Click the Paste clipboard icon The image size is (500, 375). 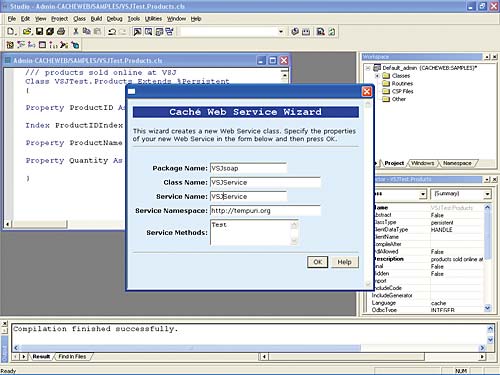(97, 32)
